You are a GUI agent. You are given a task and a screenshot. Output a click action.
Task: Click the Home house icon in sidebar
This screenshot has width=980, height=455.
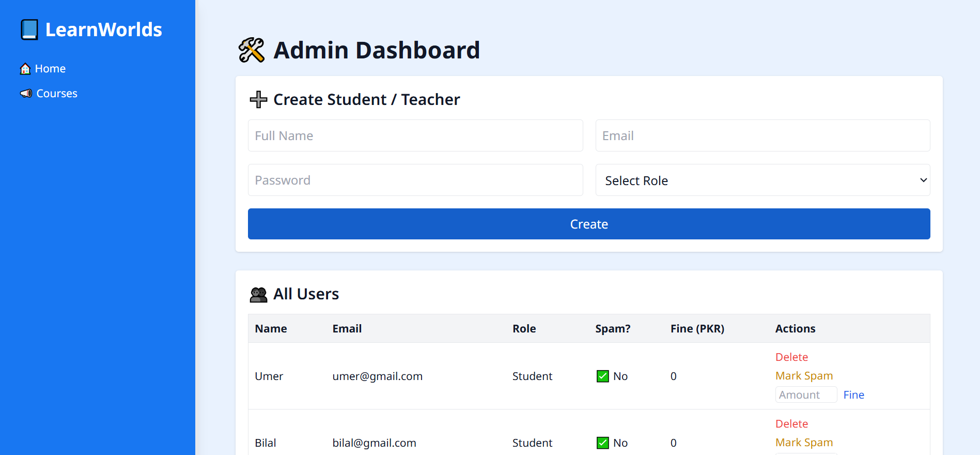(x=25, y=69)
